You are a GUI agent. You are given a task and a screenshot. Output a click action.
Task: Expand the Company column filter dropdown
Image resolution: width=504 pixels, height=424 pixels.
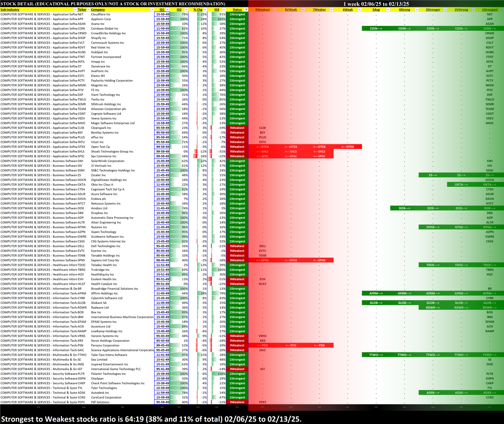[x=152, y=10]
